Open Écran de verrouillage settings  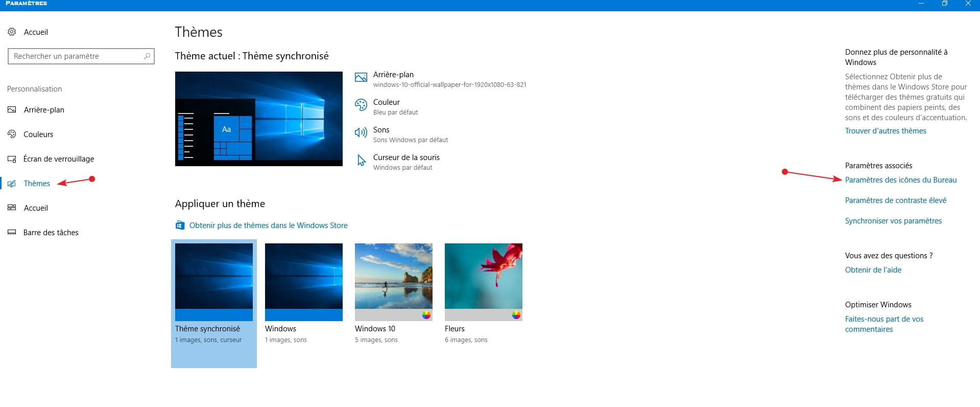point(59,159)
